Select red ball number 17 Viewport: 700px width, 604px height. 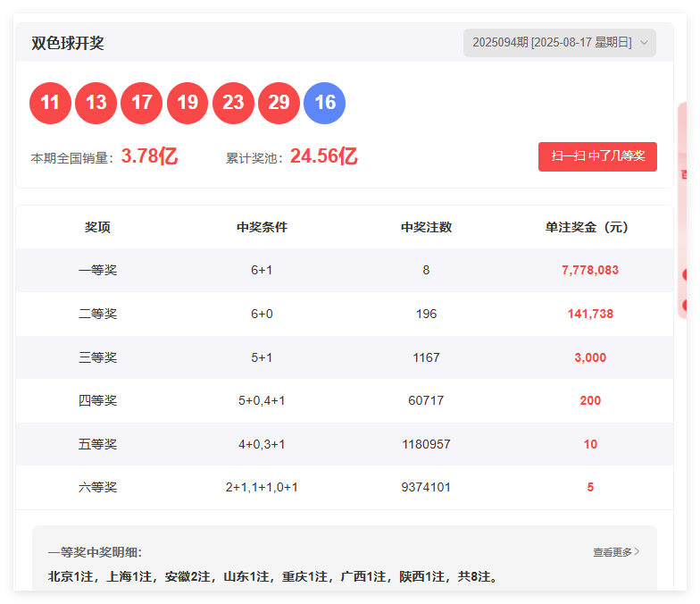point(141,103)
